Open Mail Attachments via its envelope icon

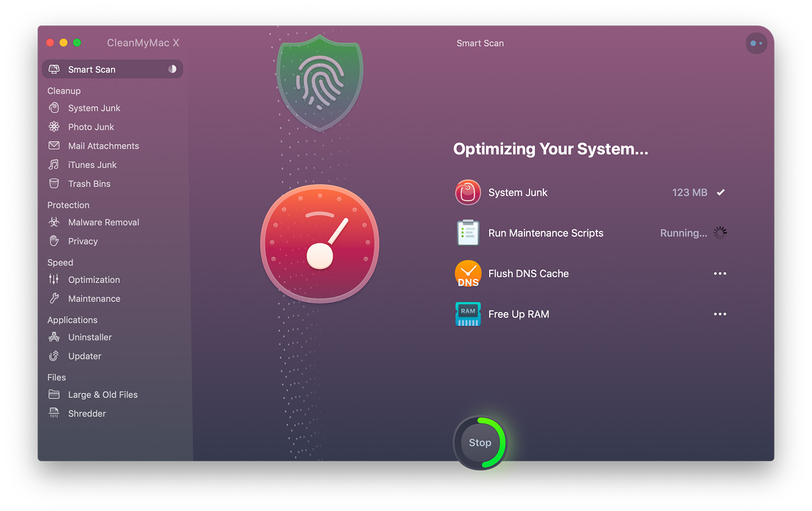pos(54,146)
